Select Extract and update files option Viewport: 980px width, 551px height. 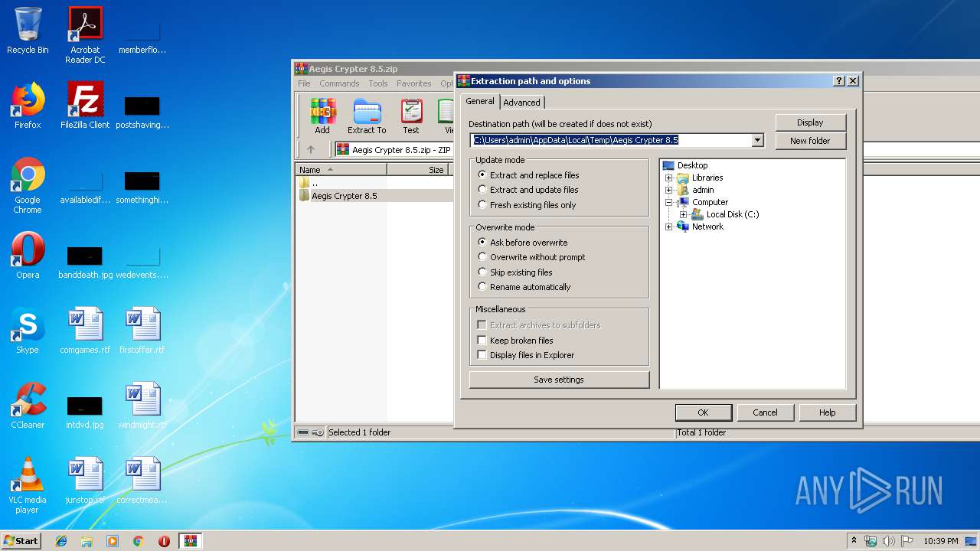pyautogui.click(x=528, y=190)
